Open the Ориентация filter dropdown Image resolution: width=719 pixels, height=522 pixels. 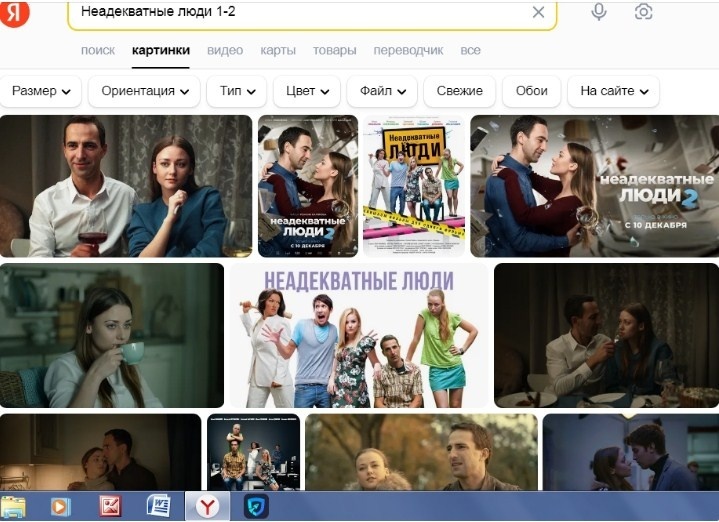pyautogui.click(x=144, y=91)
